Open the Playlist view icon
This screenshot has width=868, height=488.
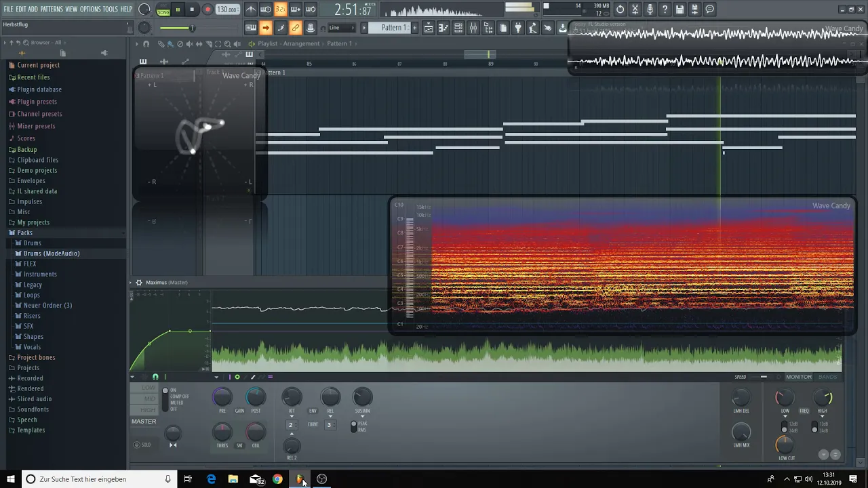coord(429,28)
